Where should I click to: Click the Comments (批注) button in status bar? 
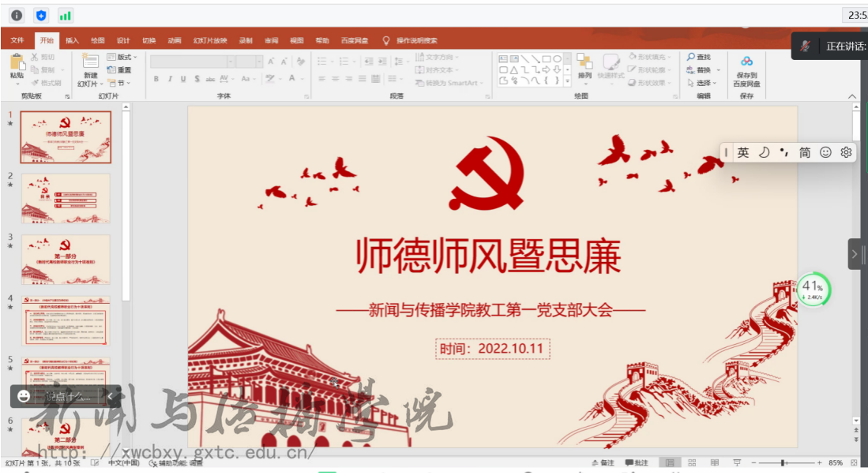pyautogui.click(x=637, y=463)
